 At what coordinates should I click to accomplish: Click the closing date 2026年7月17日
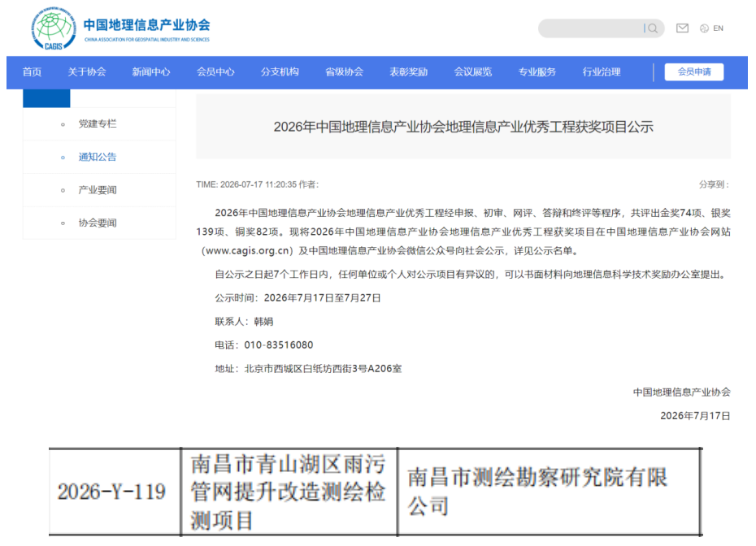pos(695,416)
